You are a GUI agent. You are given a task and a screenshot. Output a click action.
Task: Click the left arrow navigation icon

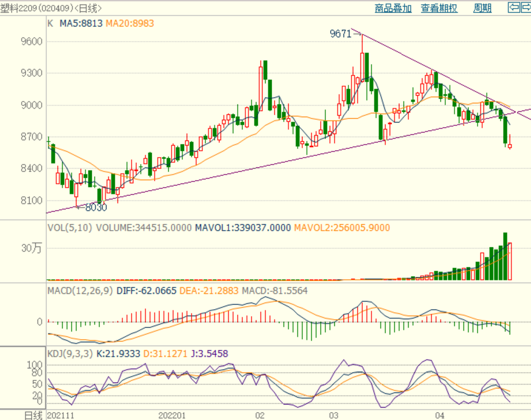(514, 8)
